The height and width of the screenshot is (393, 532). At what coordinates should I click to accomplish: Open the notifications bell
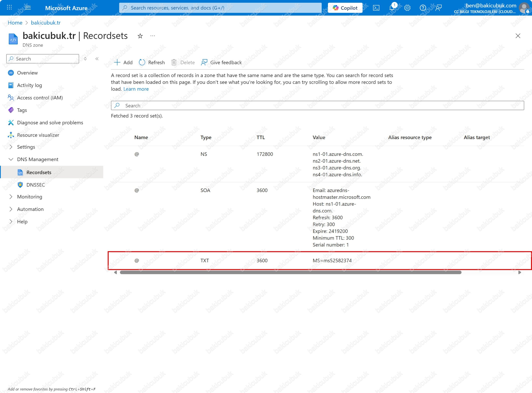click(x=392, y=8)
